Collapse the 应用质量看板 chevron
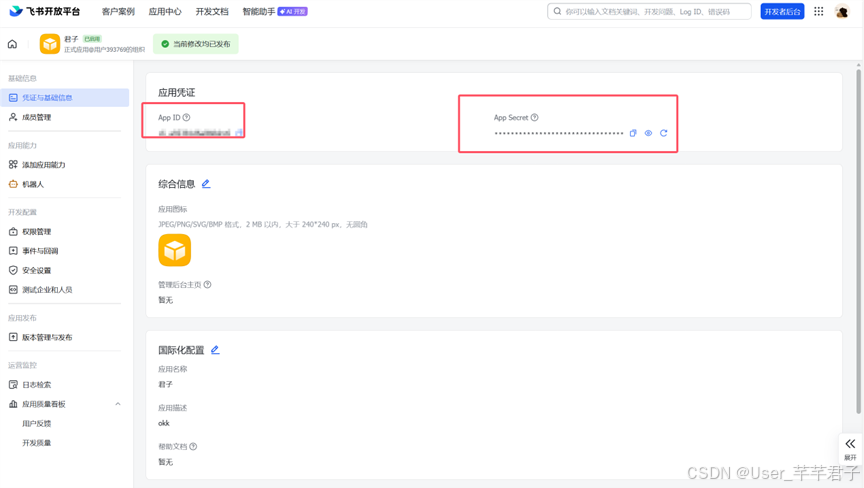 click(118, 404)
